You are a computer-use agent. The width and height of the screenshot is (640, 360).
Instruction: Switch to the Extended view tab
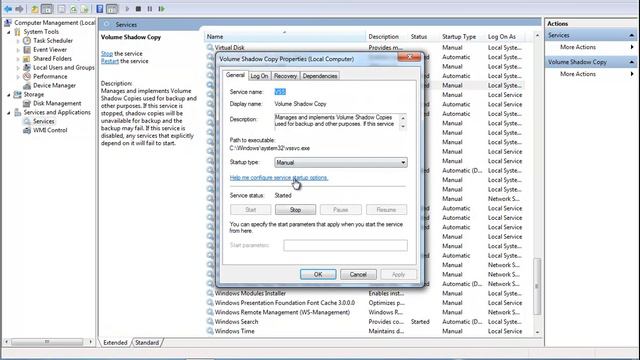pyautogui.click(x=115, y=342)
